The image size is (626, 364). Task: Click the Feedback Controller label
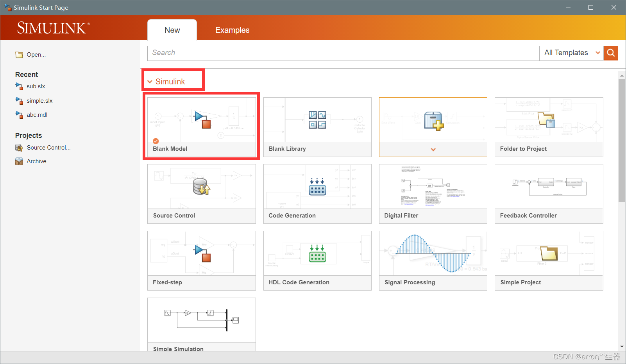[x=528, y=216]
